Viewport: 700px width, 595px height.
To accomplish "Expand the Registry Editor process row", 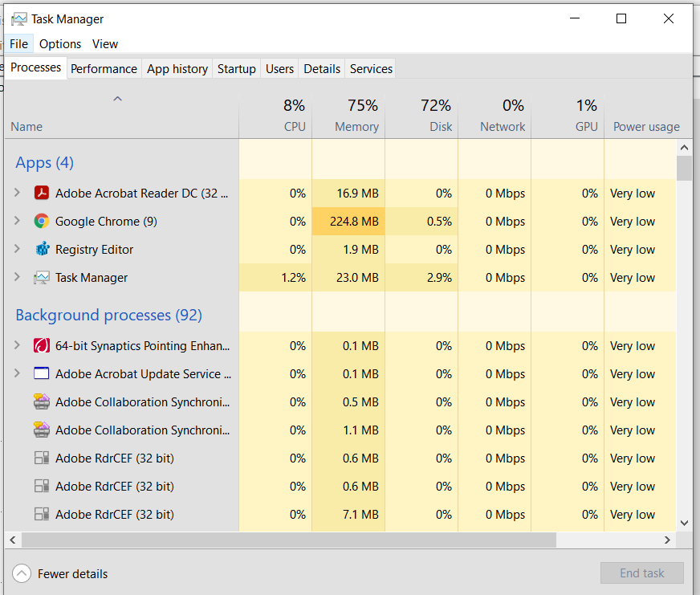I will pyautogui.click(x=18, y=250).
